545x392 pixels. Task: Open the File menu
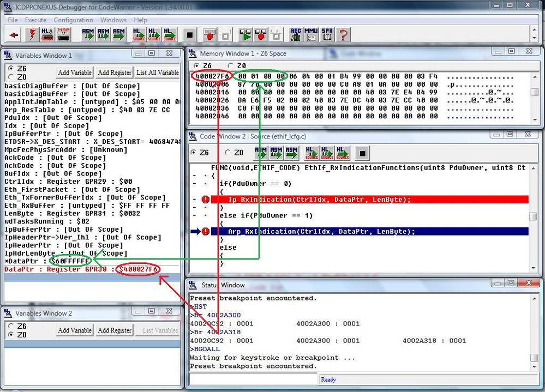tap(13, 20)
